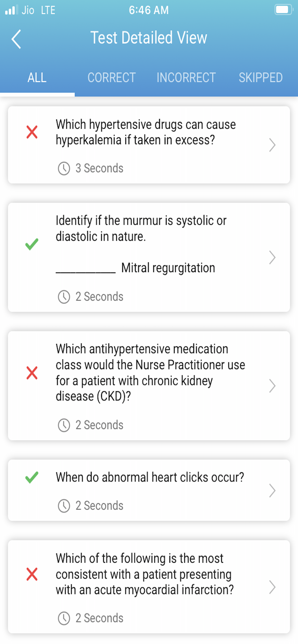
Task: Tap the battery icon in status bar
Action: click(x=283, y=10)
